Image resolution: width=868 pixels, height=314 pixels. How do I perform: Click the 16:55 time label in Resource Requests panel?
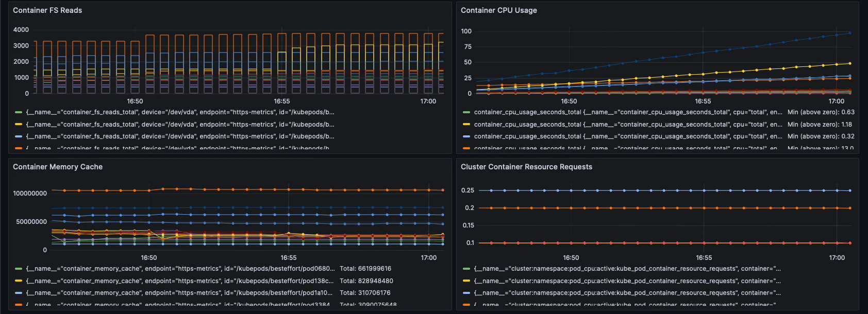click(704, 258)
